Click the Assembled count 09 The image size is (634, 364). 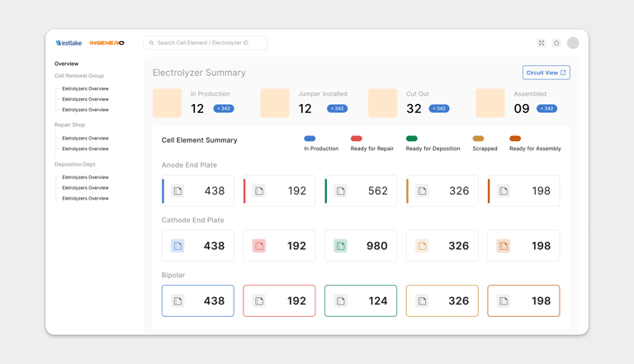click(522, 109)
